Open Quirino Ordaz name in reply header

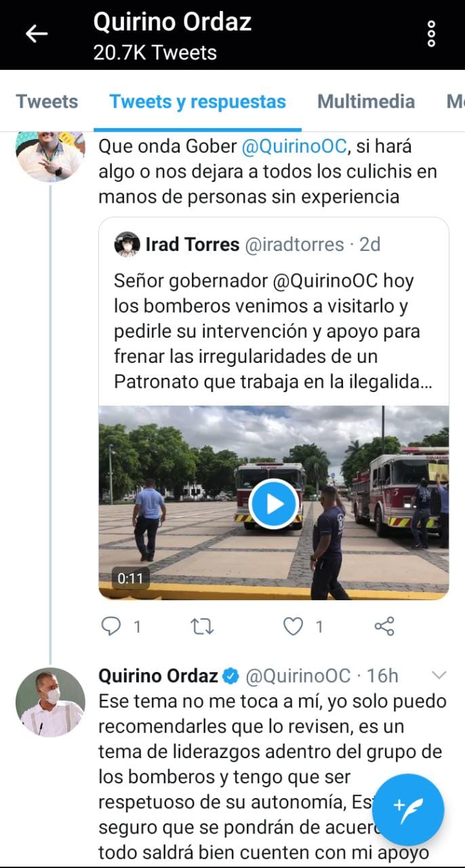(159, 675)
